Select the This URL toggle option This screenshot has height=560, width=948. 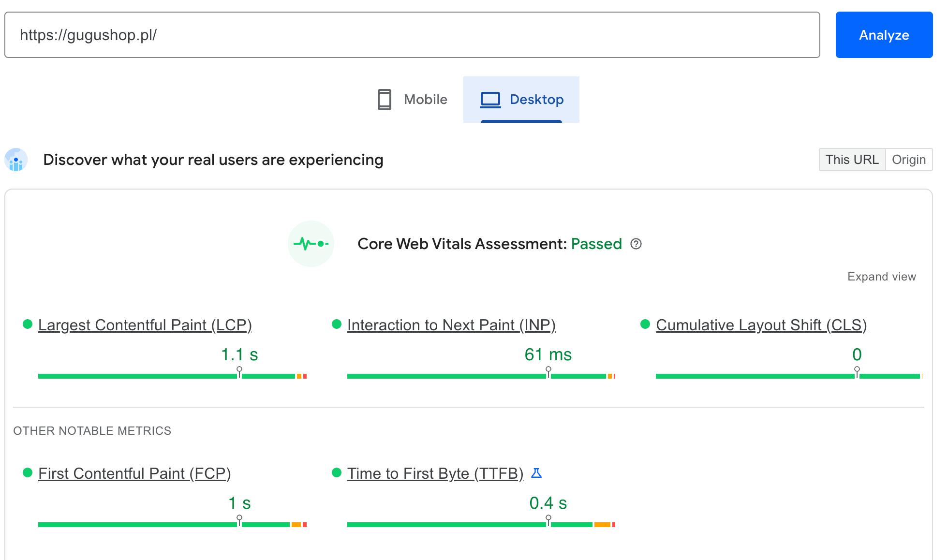click(852, 160)
